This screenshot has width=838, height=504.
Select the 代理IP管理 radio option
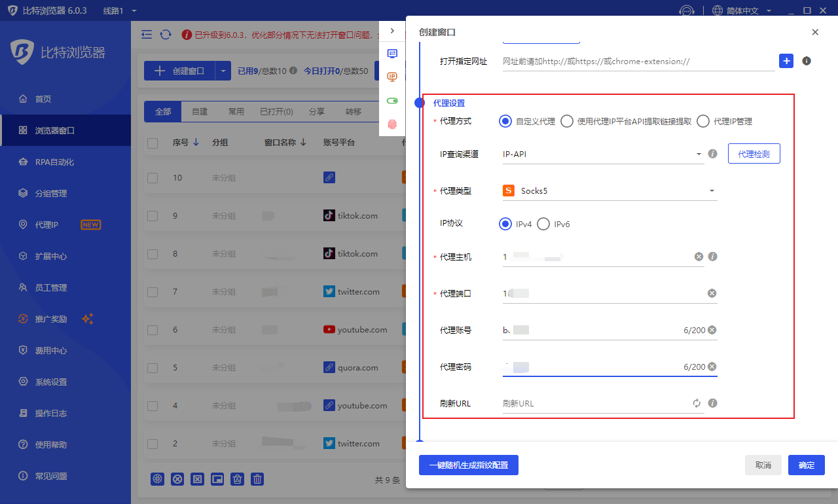pyautogui.click(x=703, y=121)
